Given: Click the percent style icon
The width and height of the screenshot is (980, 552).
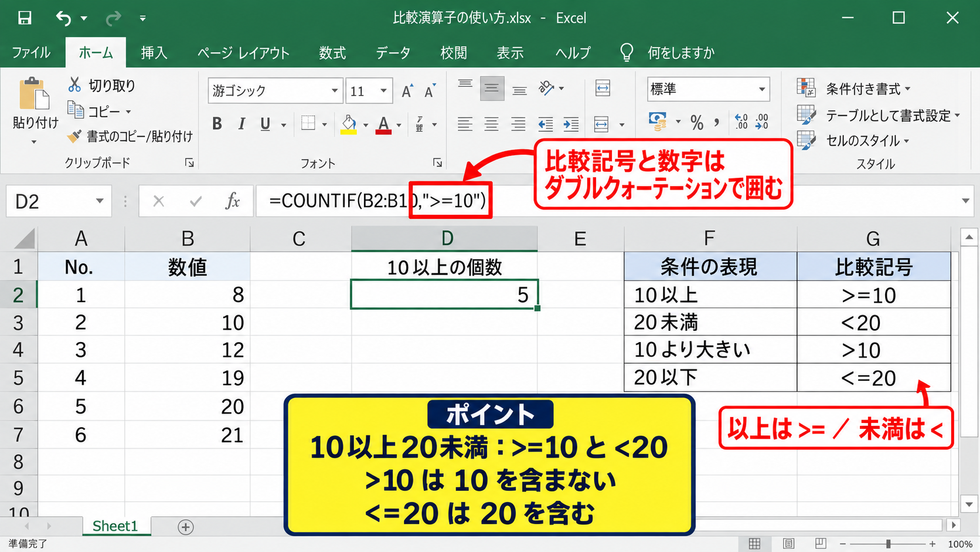Looking at the screenshot, I should (697, 123).
